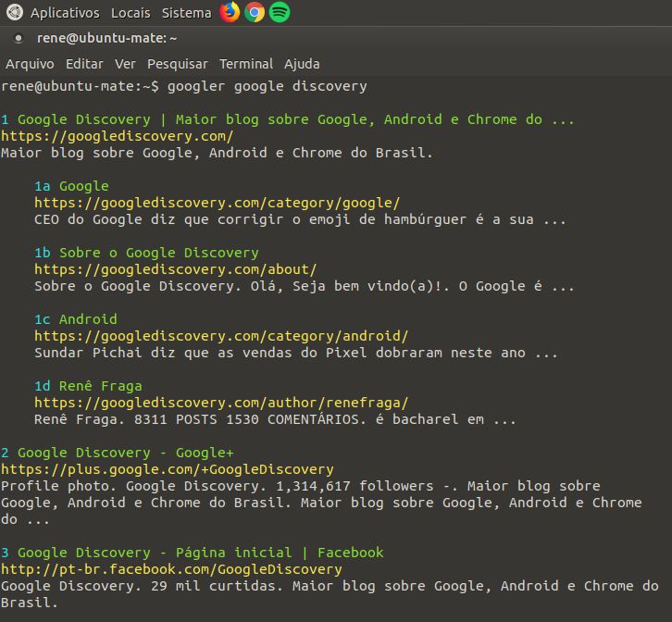Image resolution: width=672 pixels, height=622 pixels.
Task: Click the category/google/ URL
Action: pyautogui.click(x=218, y=203)
